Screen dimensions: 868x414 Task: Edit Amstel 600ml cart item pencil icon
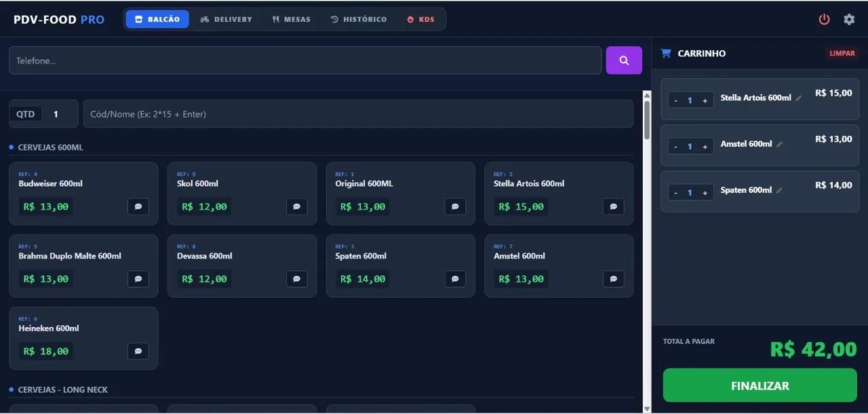point(779,145)
